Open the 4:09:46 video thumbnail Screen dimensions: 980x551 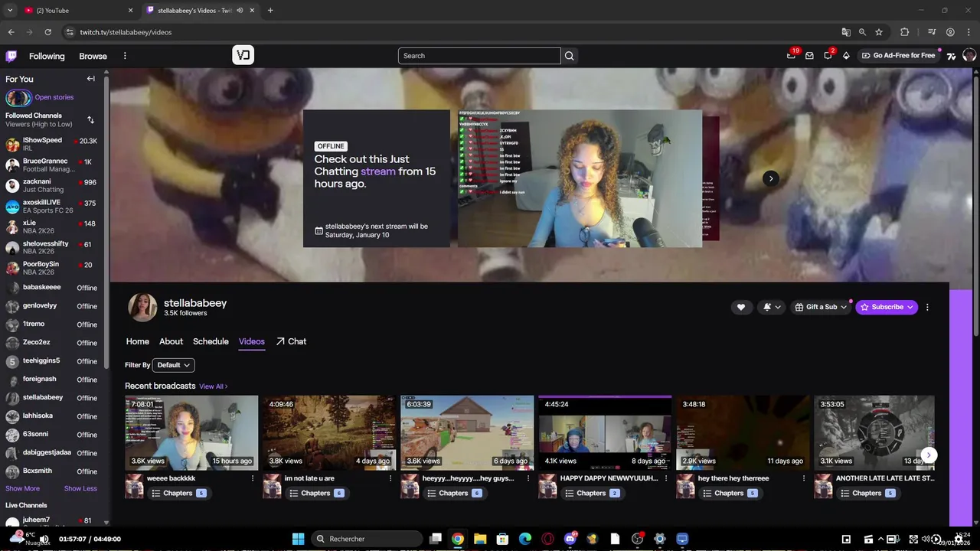pos(329,432)
